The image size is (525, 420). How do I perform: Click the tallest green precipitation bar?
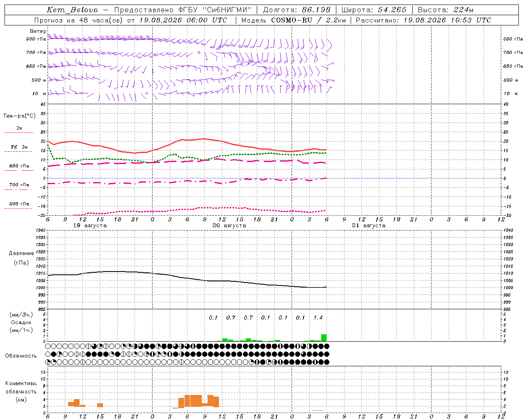click(324, 338)
